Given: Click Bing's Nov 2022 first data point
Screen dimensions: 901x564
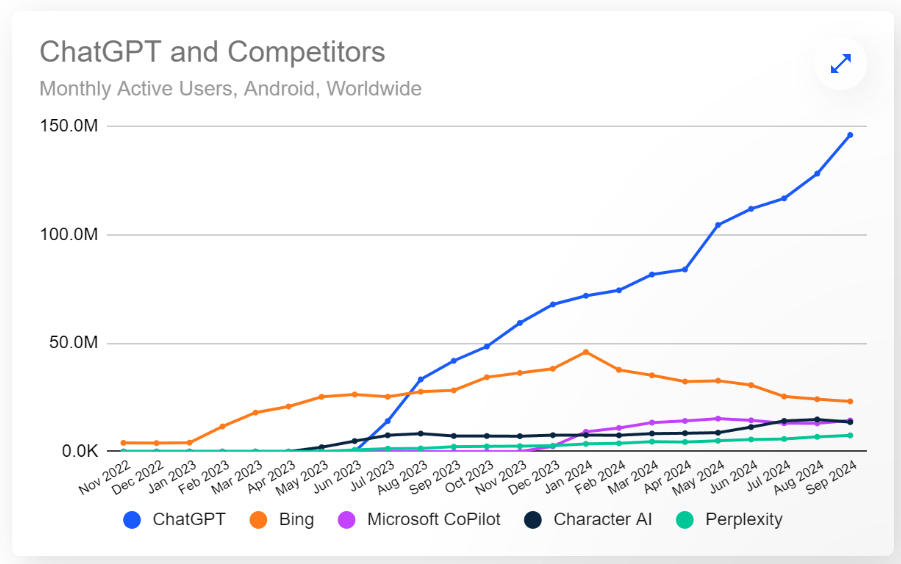Looking at the screenshot, I should pos(124,443).
